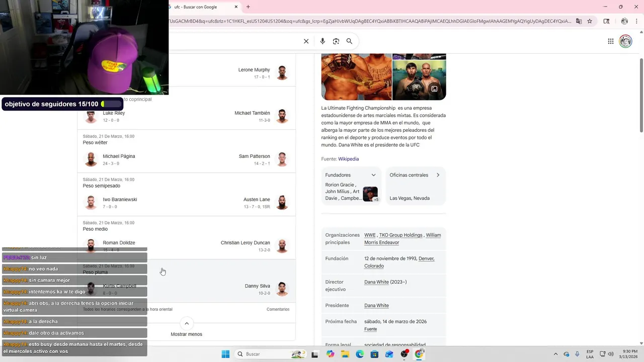The image size is (644, 362).
Task: Open Chrome's three-dot menu
Action: pos(637,21)
